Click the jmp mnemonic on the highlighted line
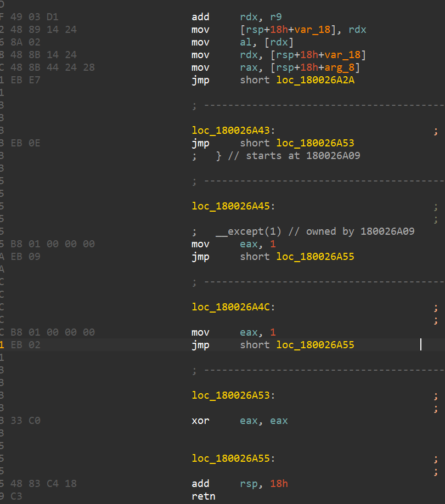 (x=201, y=345)
